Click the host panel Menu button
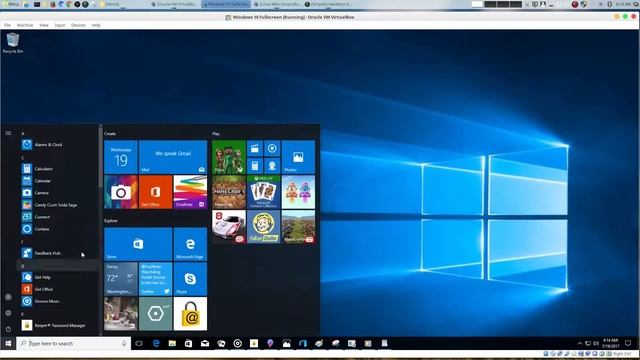This screenshot has width=640, height=360. (11, 4)
